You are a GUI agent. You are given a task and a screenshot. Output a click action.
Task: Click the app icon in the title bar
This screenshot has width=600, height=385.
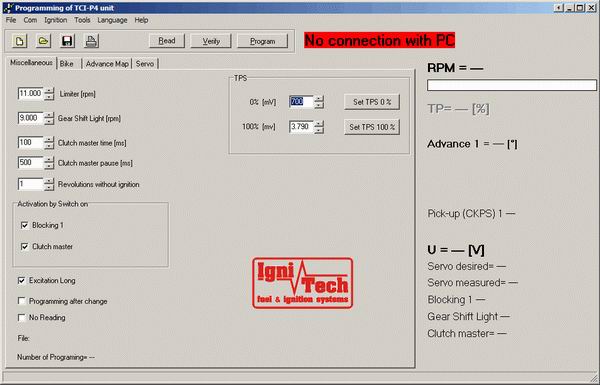[x=8, y=8]
